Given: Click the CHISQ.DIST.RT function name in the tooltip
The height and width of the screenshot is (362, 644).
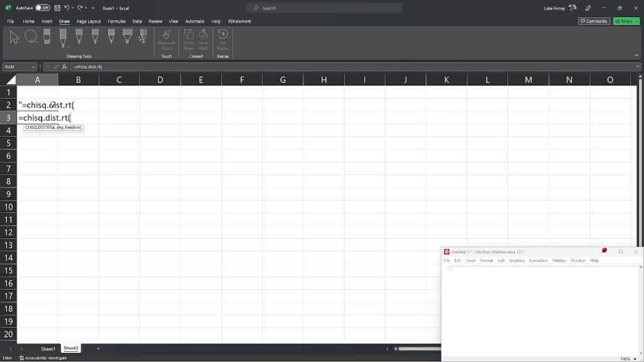Looking at the screenshot, I should 38,127.
